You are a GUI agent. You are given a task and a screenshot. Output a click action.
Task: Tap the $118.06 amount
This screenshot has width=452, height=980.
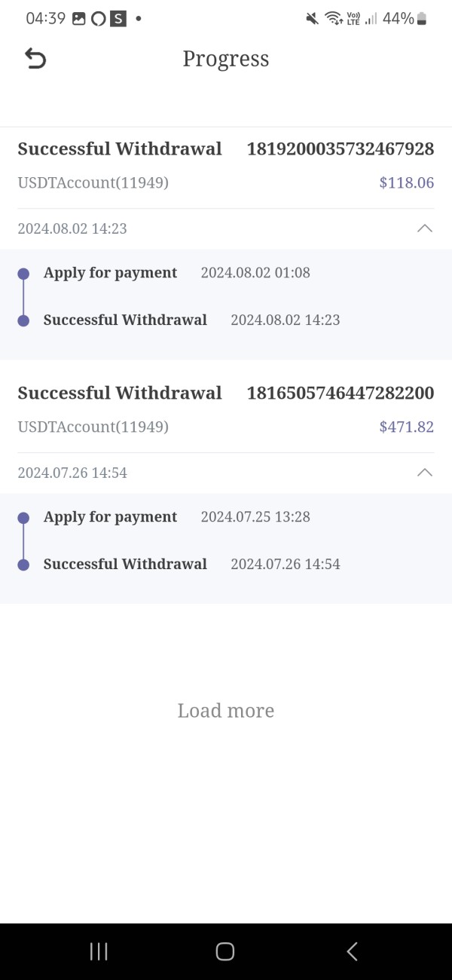point(406,182)
